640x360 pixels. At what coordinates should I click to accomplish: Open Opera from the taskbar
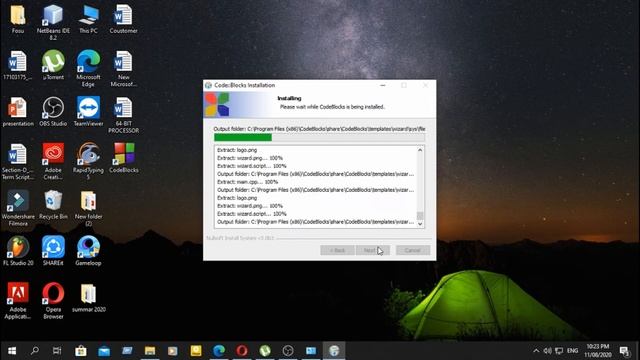(242, 351)
